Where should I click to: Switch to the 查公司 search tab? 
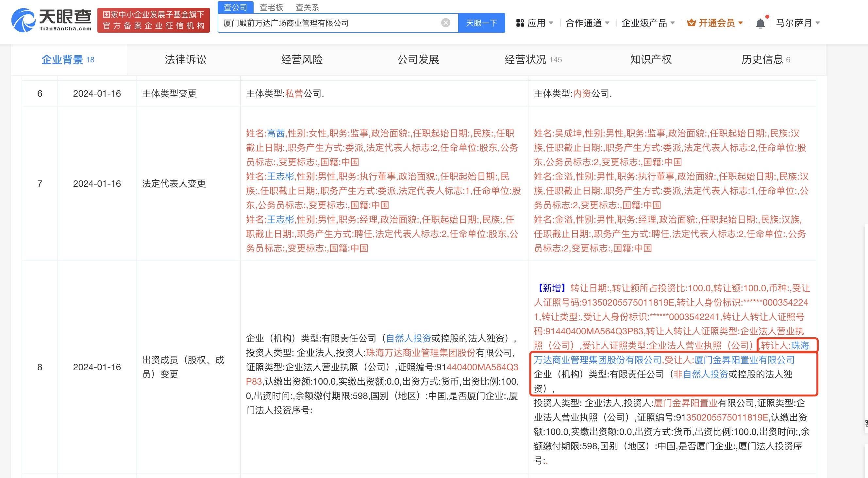coord(236,7)
